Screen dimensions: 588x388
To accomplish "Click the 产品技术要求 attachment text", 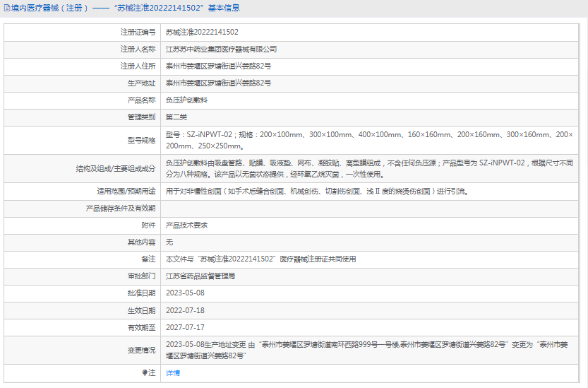I will click(x=187, y=225).
